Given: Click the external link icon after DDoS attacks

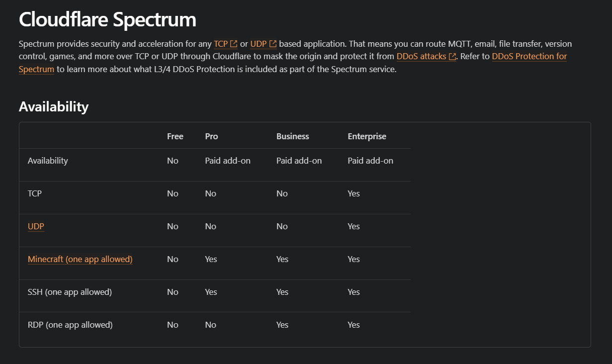Looking at the screenshot, I should pos(452,57).
